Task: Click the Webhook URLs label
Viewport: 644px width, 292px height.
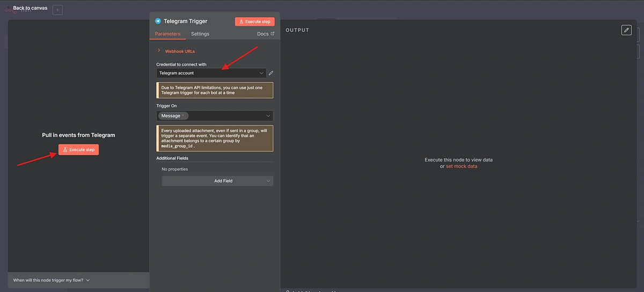Action: click(x=180, y=52)
